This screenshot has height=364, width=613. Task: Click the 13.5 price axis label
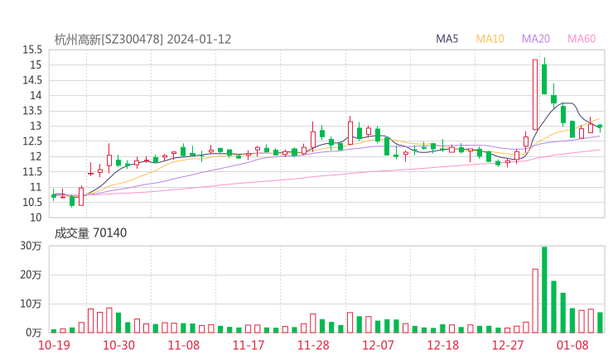click(32, 111)
